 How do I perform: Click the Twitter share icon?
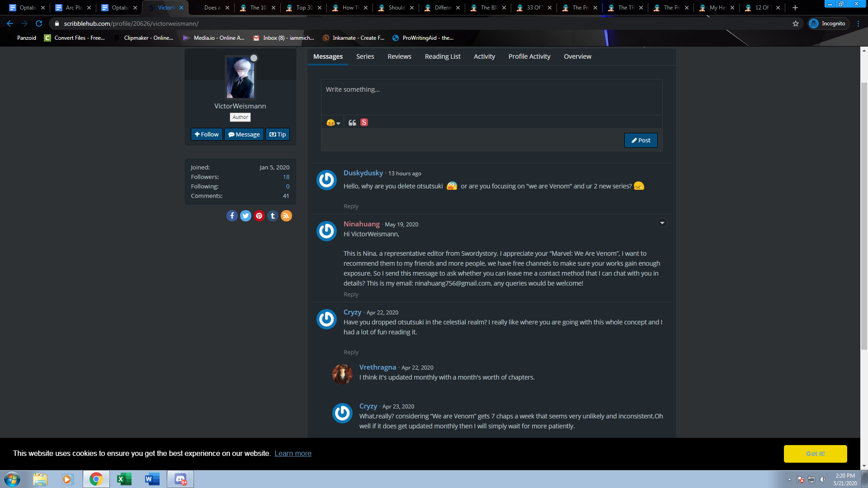coord(245,216)
